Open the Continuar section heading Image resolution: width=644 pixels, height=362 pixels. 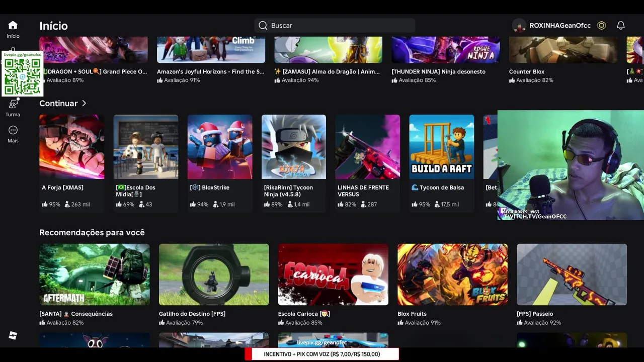click(x=58, y=103)
